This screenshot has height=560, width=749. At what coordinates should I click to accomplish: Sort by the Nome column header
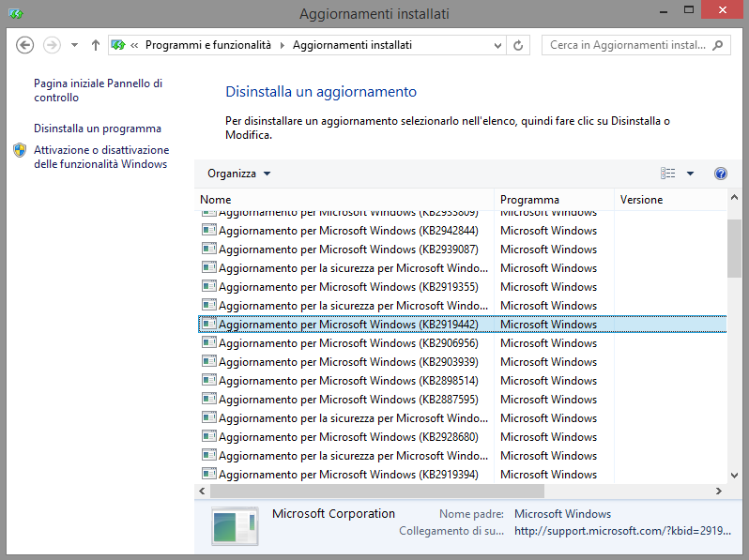point(344,200)
